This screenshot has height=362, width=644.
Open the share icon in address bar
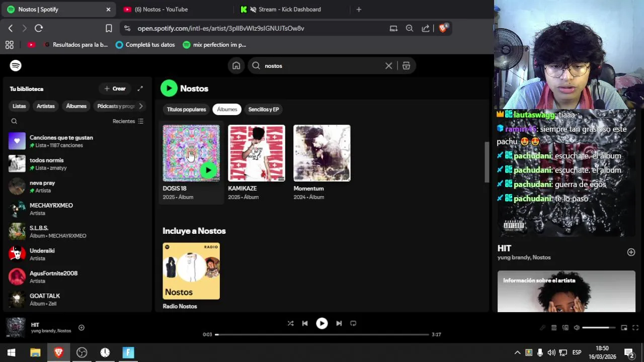coord(426,29)
